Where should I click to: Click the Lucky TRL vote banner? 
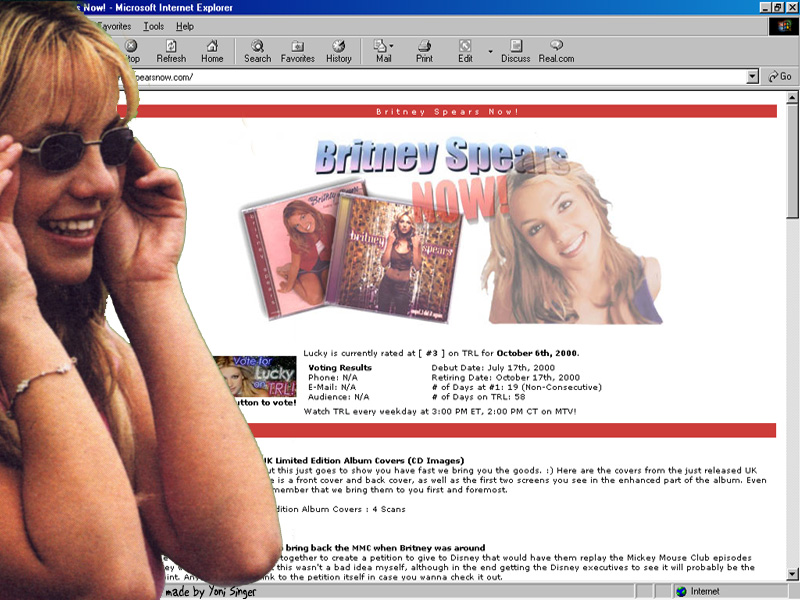(255, 376)
